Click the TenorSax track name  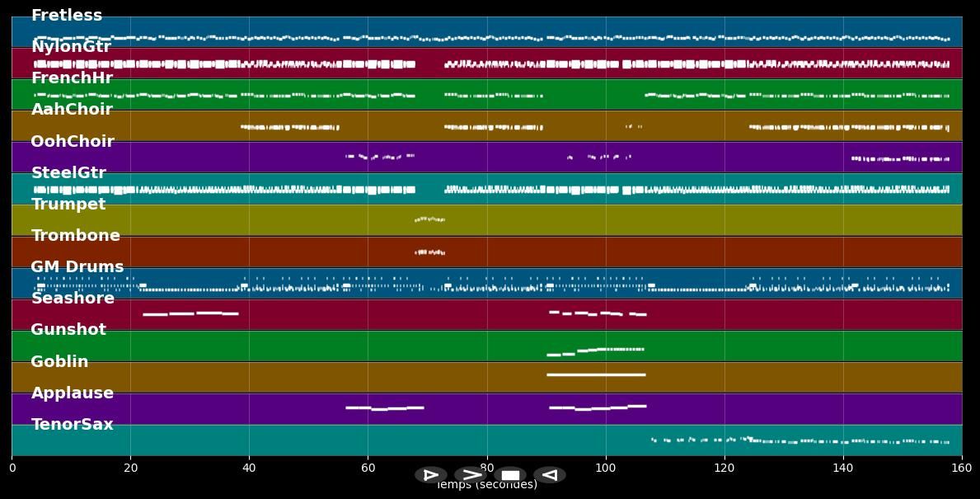point(71,424)
